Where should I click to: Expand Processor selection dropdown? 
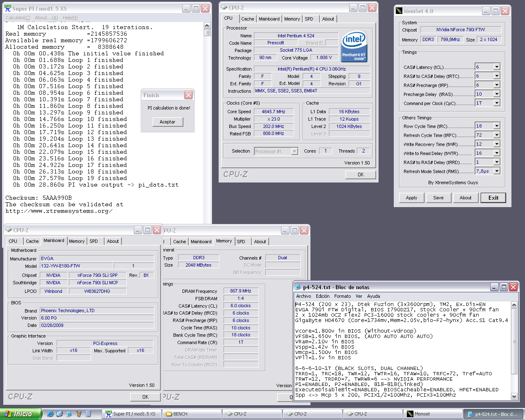pyautogui.click(x=294, y=151)
